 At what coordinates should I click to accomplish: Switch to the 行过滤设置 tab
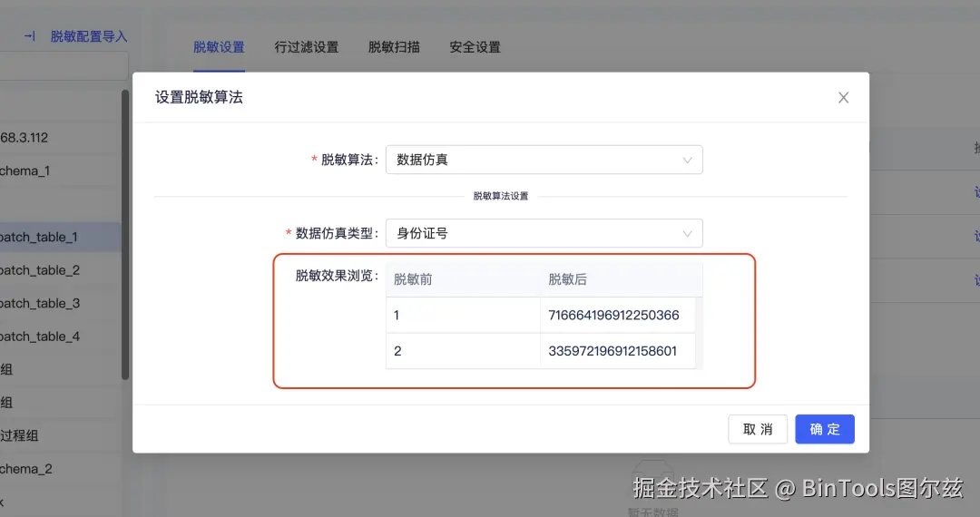(x=307, y=47)
